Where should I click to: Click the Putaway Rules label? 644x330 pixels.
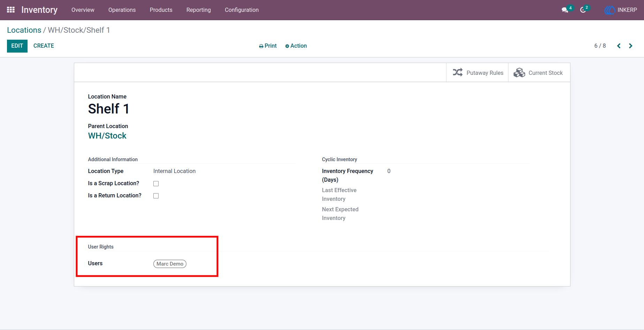tap(485, 73)
